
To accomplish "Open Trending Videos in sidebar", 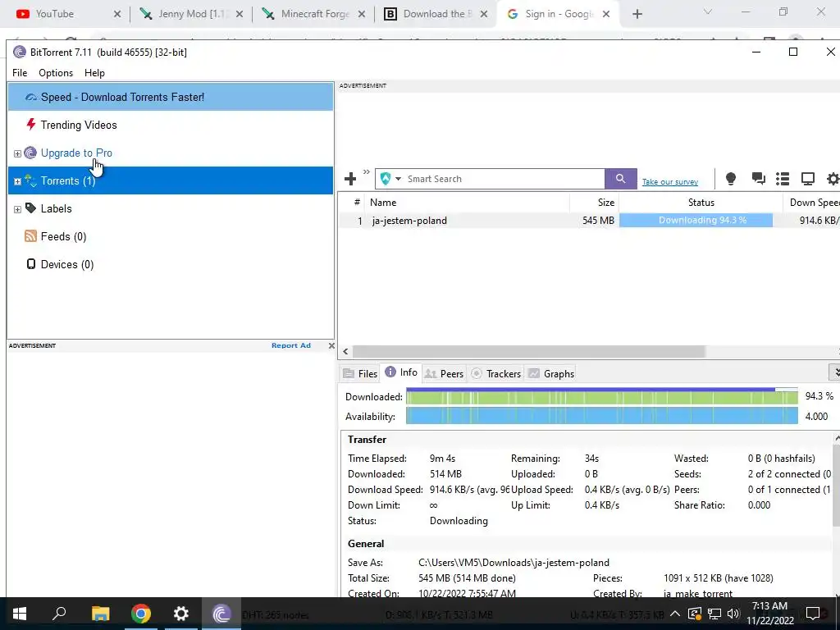I will click(78, 125).
